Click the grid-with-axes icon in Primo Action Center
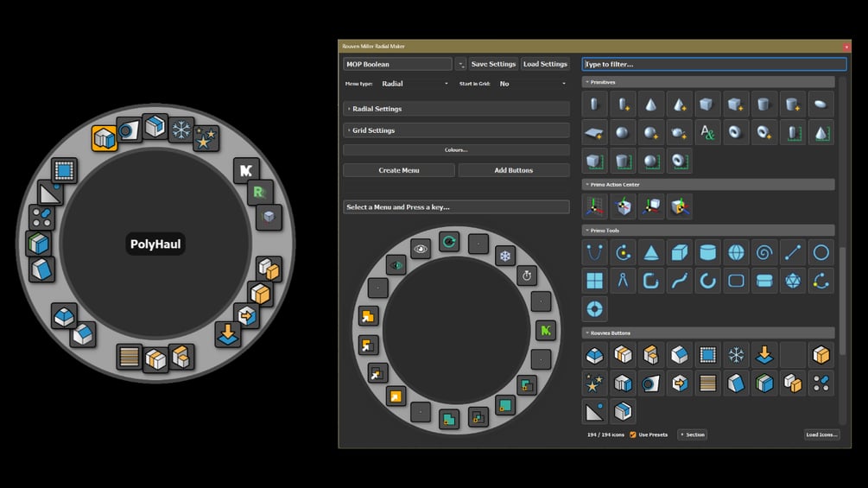 pos(594,207)
